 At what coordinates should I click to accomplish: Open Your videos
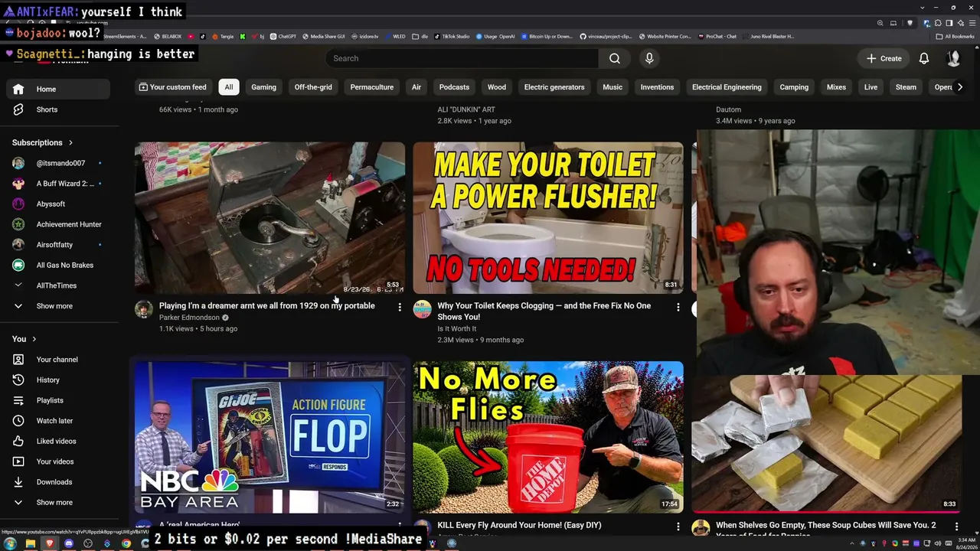pos(58,461)
